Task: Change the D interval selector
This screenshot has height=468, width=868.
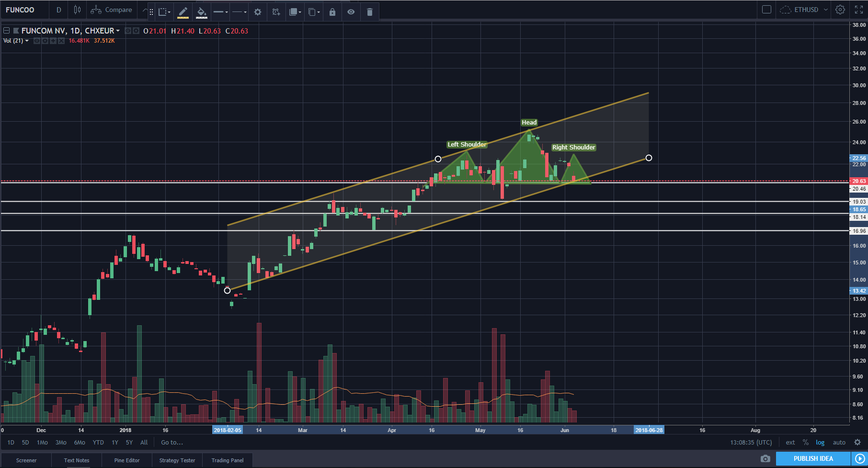Action: coord(59,10)
